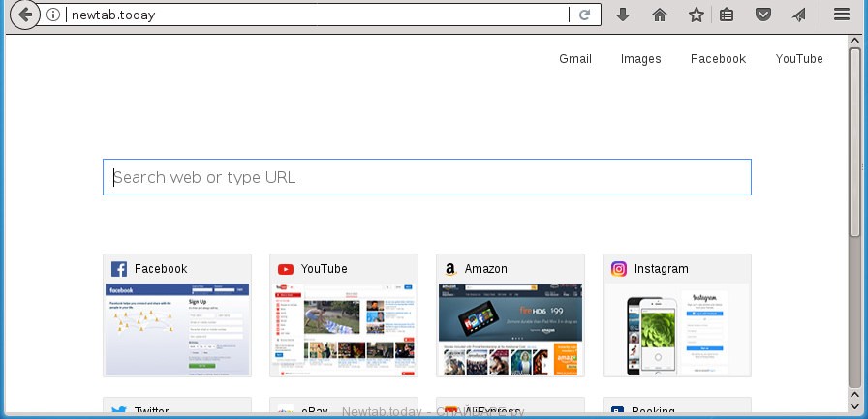
Task: Open the Amazon page preview thumbnail
Action: pos(511,329)
